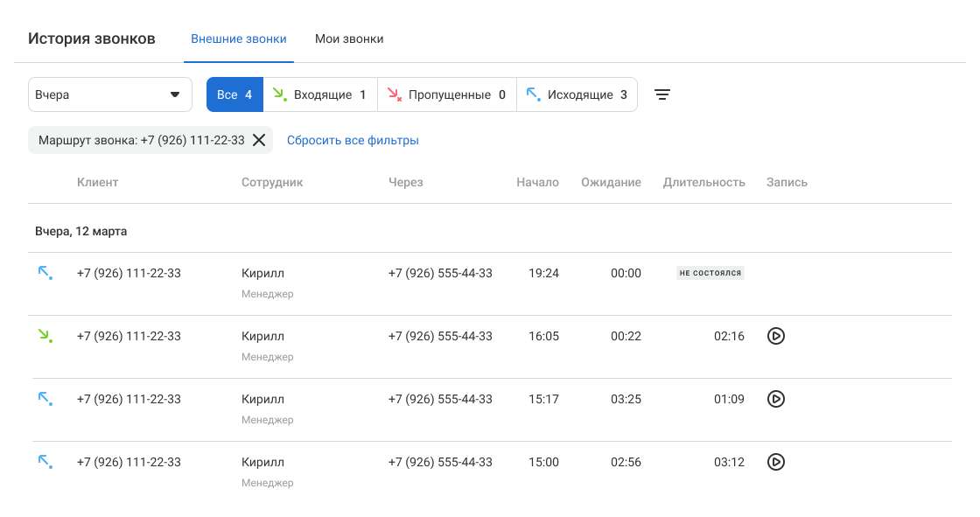980x517 pixels.
Task: Sort by the Начало column header
Action: coord(537,182)
